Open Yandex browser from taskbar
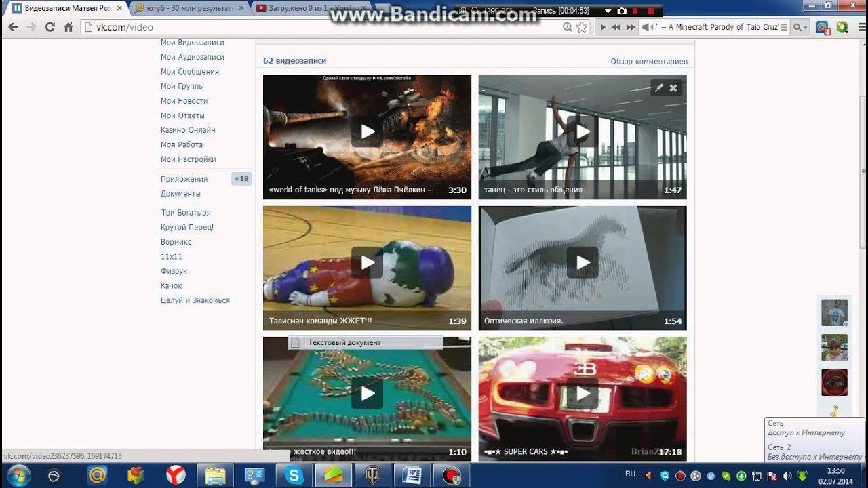Image resolution: width=868 pixels, height=488 pixels. pyautogui.click(x=176, y=475)
